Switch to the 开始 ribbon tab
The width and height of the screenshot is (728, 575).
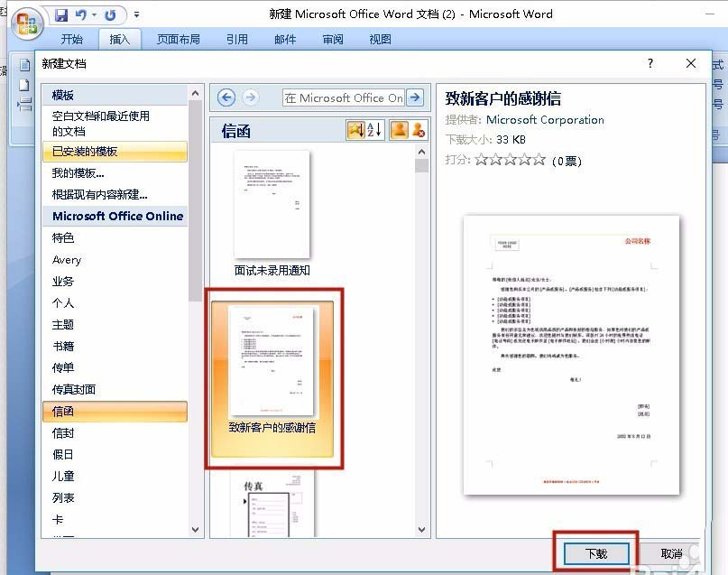pos(72,40)
